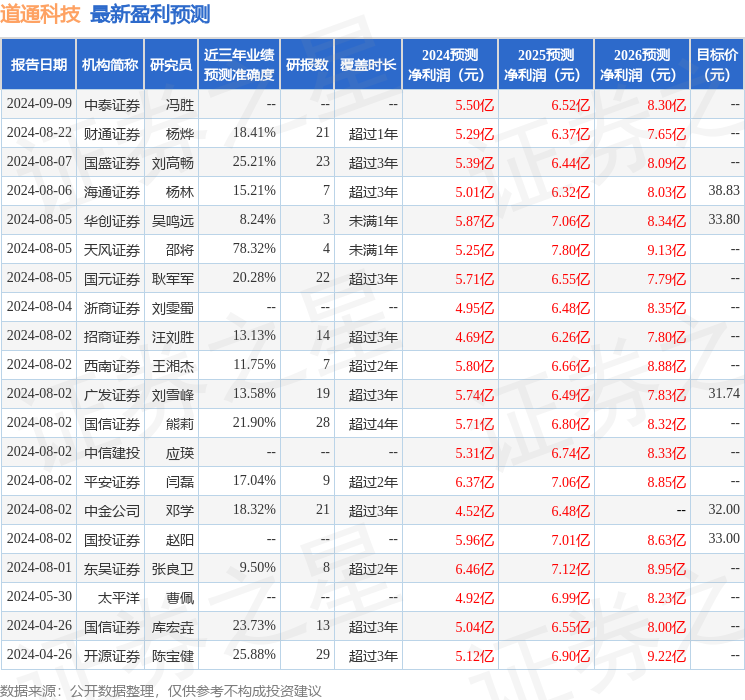Viewport: 745px width, 700px height.
Task: Click analyst name 熊莉
Action: [180, 424]
